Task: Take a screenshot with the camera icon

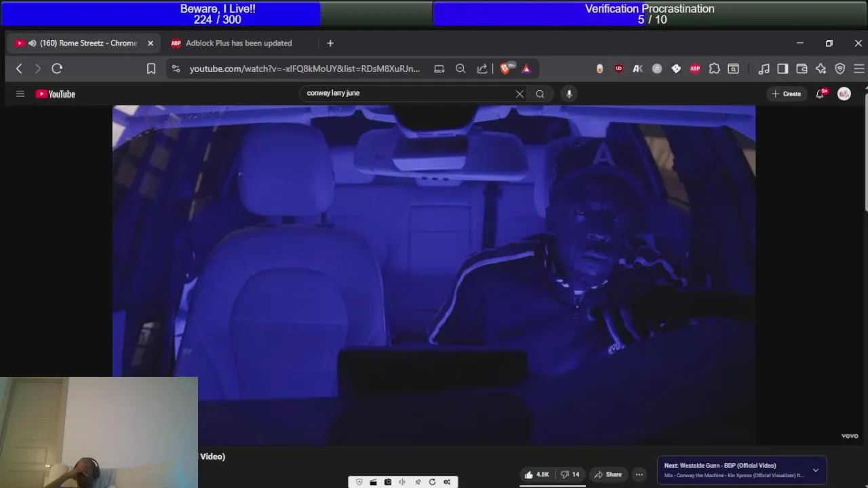Action: [388, 482]
